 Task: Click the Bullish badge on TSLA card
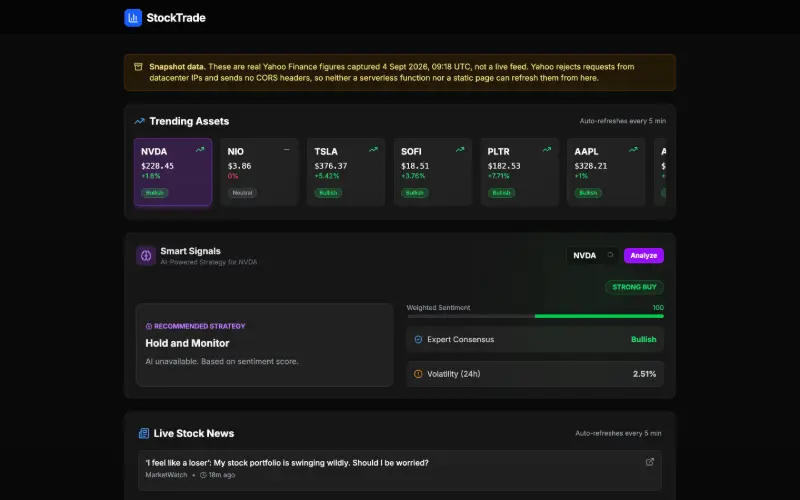[328, 193]
